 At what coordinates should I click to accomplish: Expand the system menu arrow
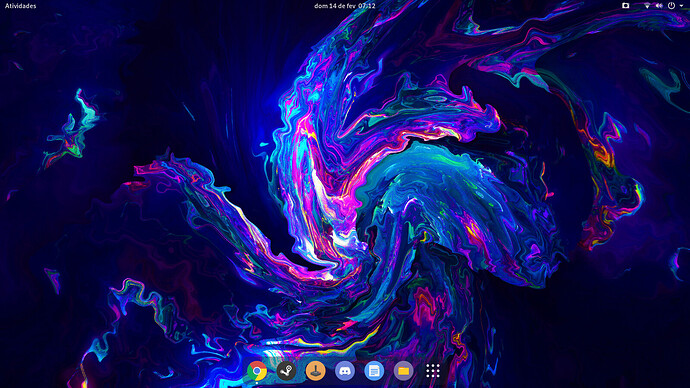click(682, 6)
